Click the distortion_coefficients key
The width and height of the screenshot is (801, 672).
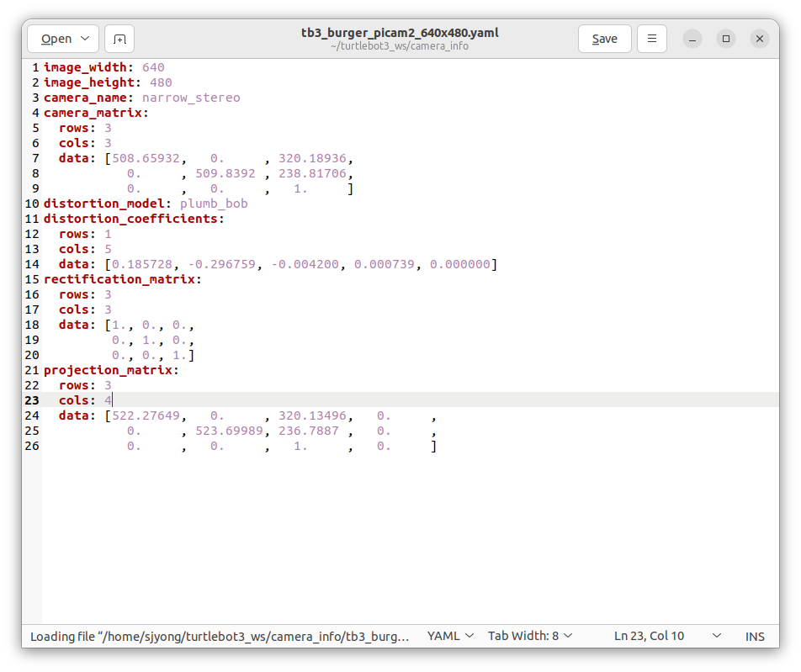click(x=130, y=219)
